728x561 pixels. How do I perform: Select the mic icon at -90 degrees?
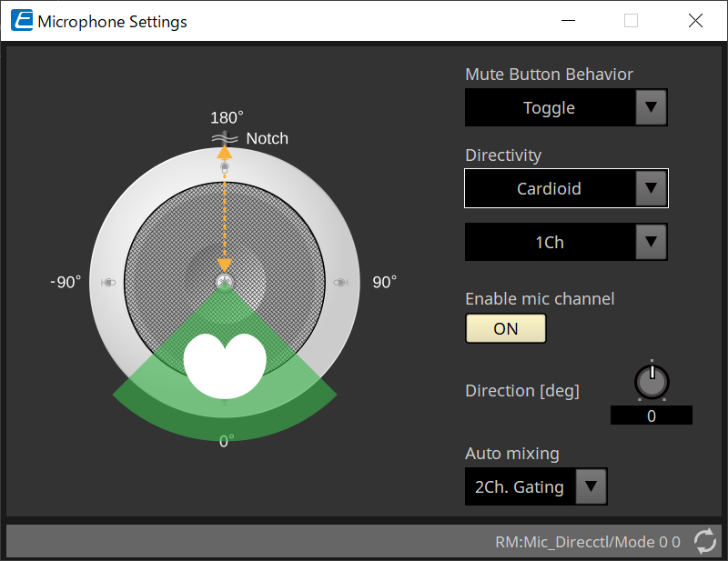pyautogui.click(x=109, y=283)
